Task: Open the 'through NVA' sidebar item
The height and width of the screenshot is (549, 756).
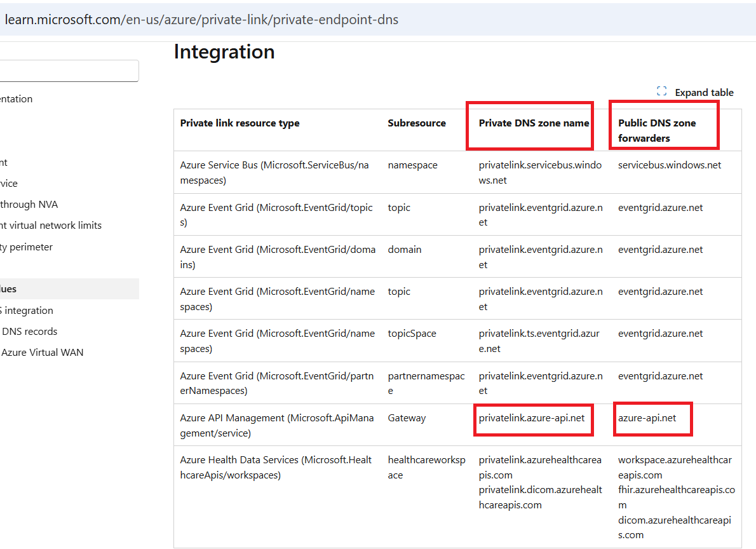Action: coord(29,205)
